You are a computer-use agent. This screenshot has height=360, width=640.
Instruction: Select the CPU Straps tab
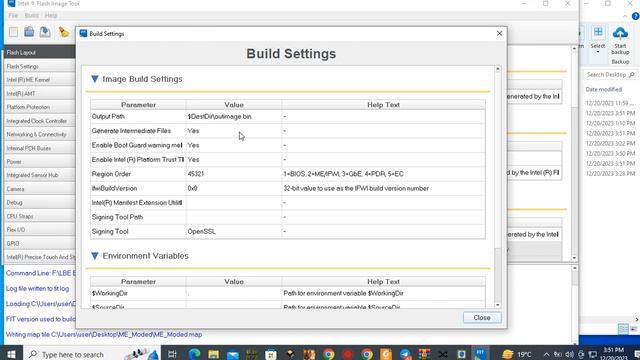click(40, 216)
